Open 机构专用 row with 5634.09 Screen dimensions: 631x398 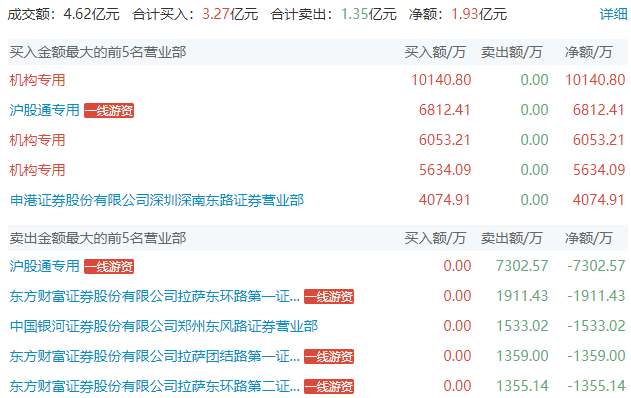pos(37,169)
